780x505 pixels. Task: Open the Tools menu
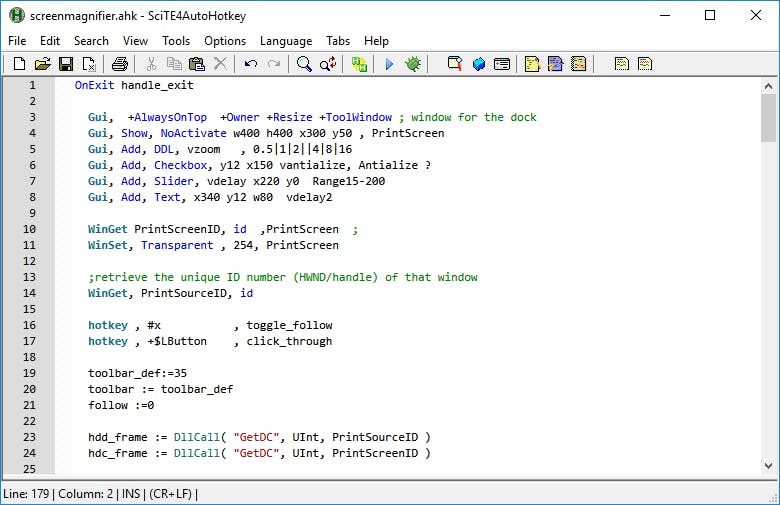(x=176, y=41)
